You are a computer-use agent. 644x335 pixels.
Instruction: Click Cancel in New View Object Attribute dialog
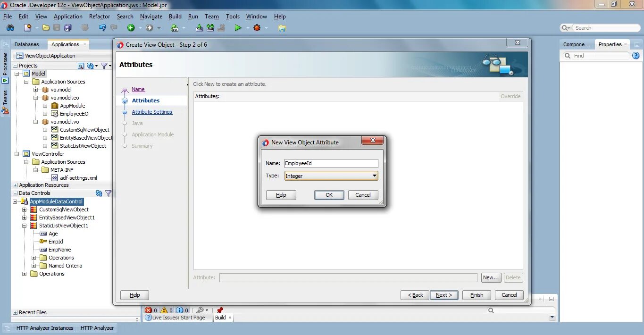[x=363, y=195]
